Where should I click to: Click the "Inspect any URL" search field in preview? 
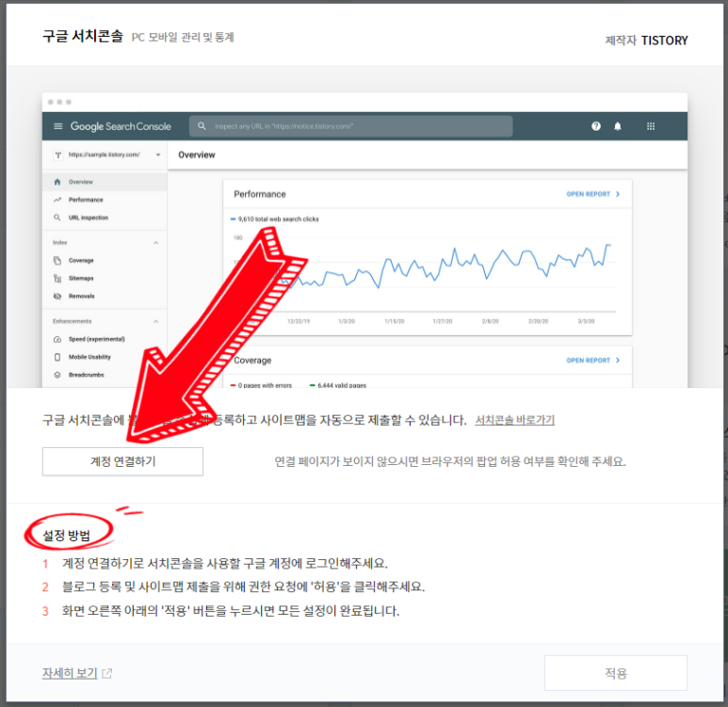tap(351, 126)
